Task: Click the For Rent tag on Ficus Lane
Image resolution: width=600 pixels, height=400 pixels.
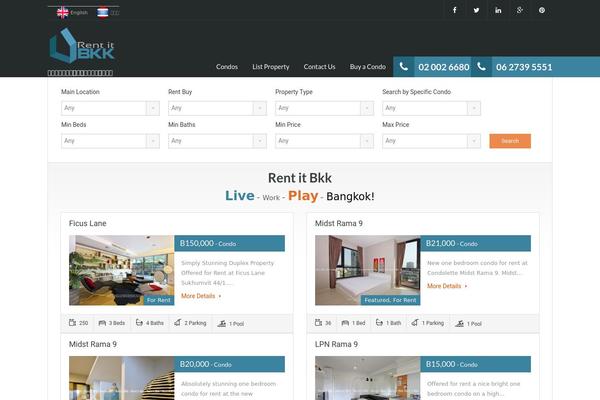Action: click(x=159, y=300)
